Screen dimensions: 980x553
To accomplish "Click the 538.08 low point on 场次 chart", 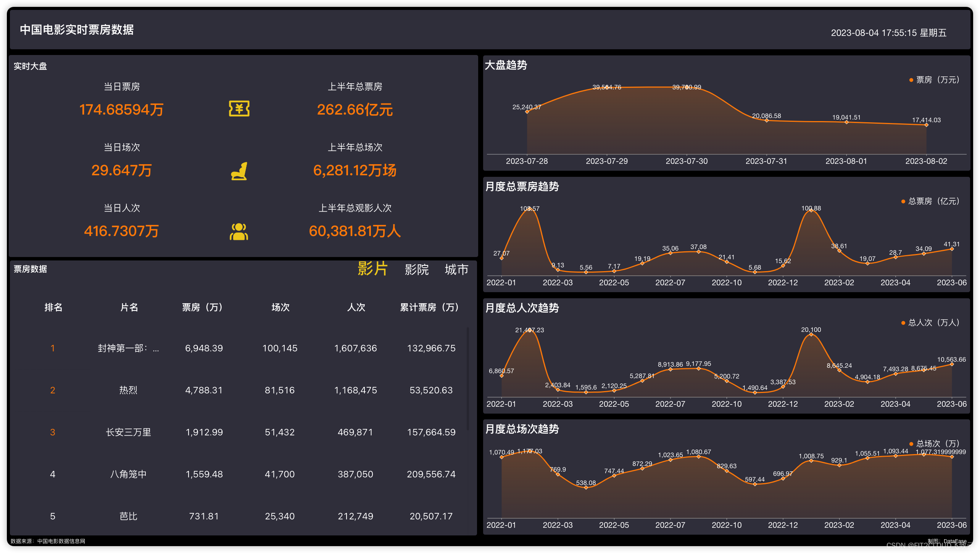I will pos(586,488).
